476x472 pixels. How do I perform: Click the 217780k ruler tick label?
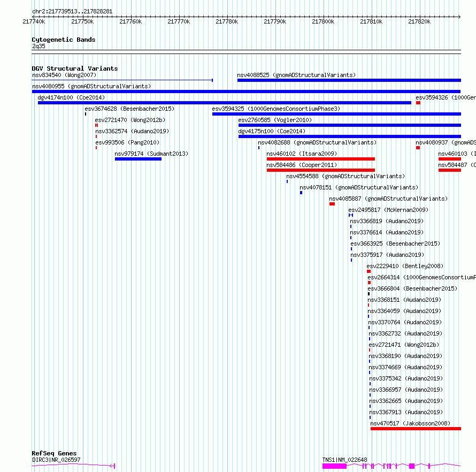coord(227,21)
